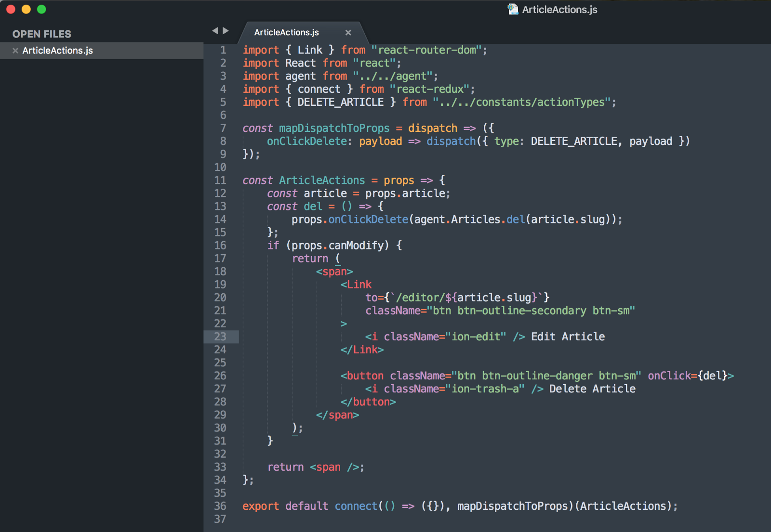Click the previous tab left arrow
This screenshot has width=771, height=532.
215,31
